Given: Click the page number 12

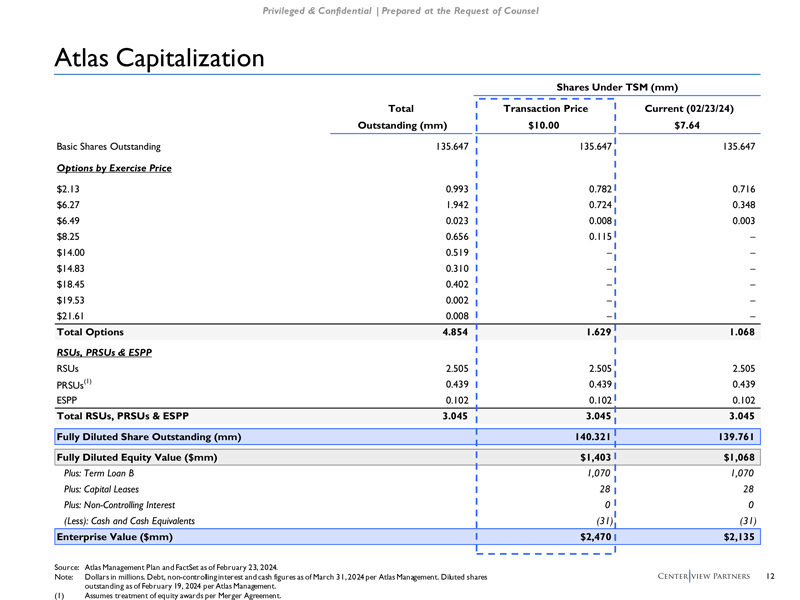Looking at the screenshot, I should (x=770, y=575).
